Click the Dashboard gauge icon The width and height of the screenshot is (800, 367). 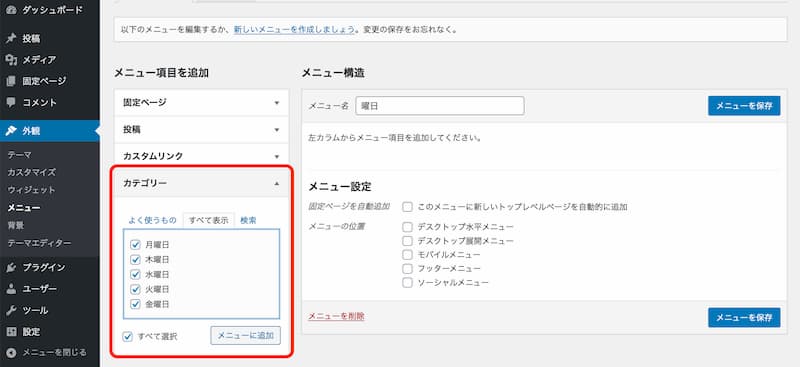[11, 10]
